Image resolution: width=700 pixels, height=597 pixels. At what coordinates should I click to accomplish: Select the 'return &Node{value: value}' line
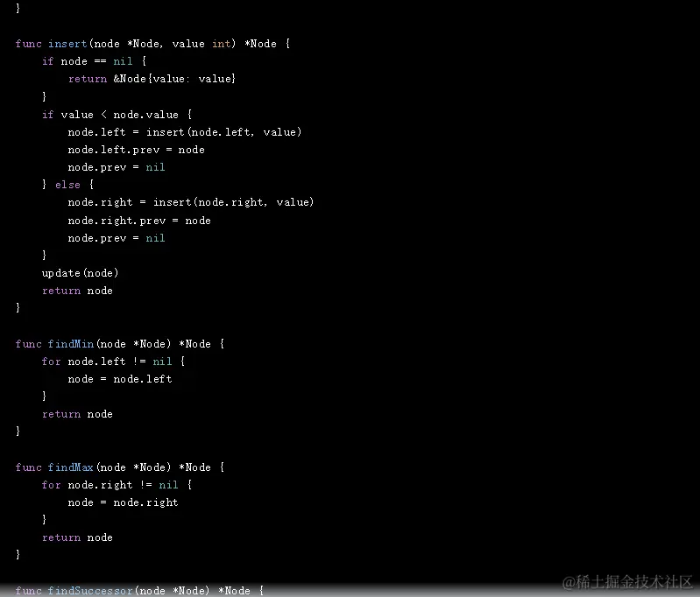tap(152, 79)
